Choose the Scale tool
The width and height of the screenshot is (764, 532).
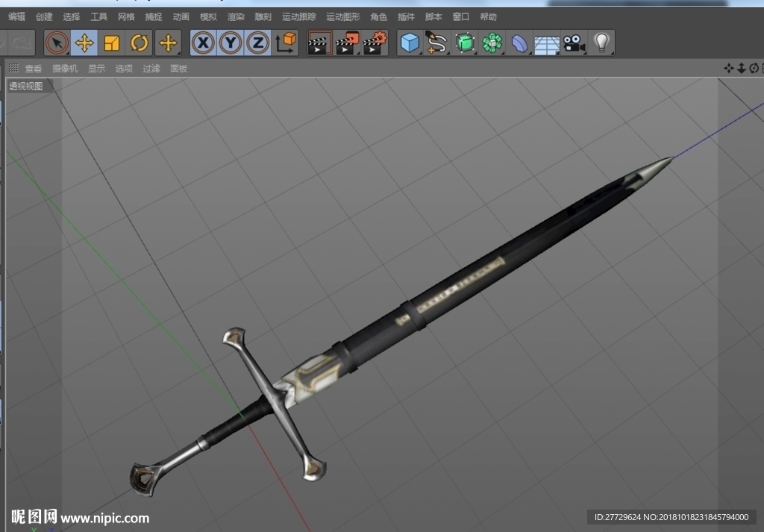click(x=112, y=43)
